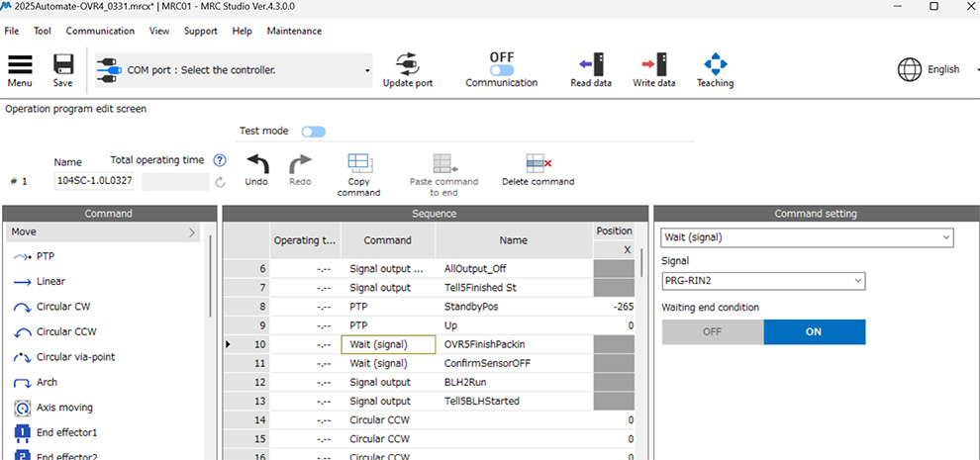The width and height of the screenshot is (980, 460).
Task: Click the Update port icon
Action: [x=407, y=63]
